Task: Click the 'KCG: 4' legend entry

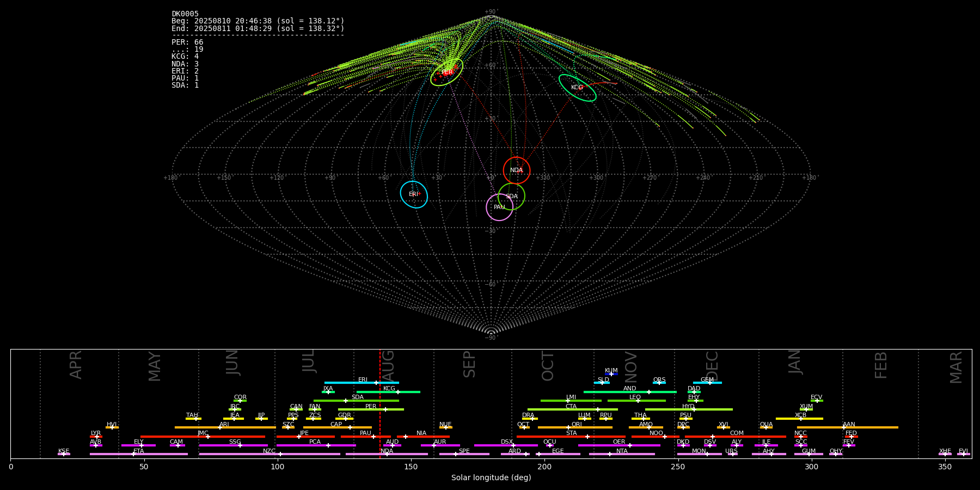Action: tap(185, 57)
